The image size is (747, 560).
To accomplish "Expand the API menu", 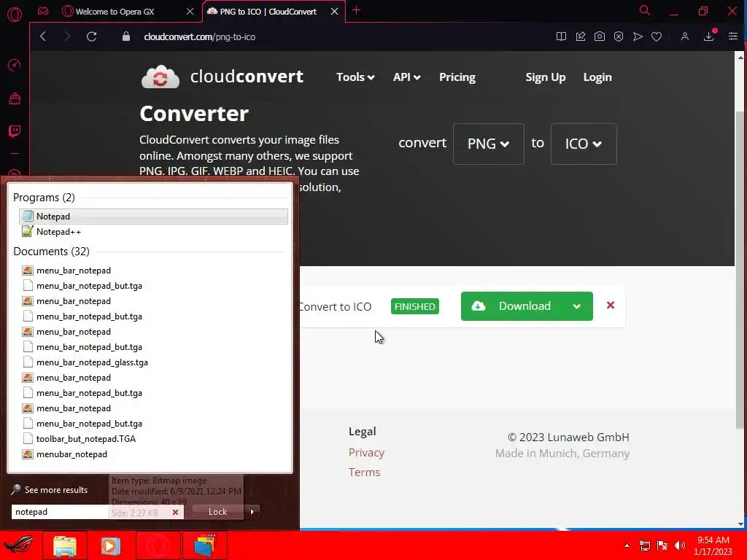I will [x=406, y=77].
